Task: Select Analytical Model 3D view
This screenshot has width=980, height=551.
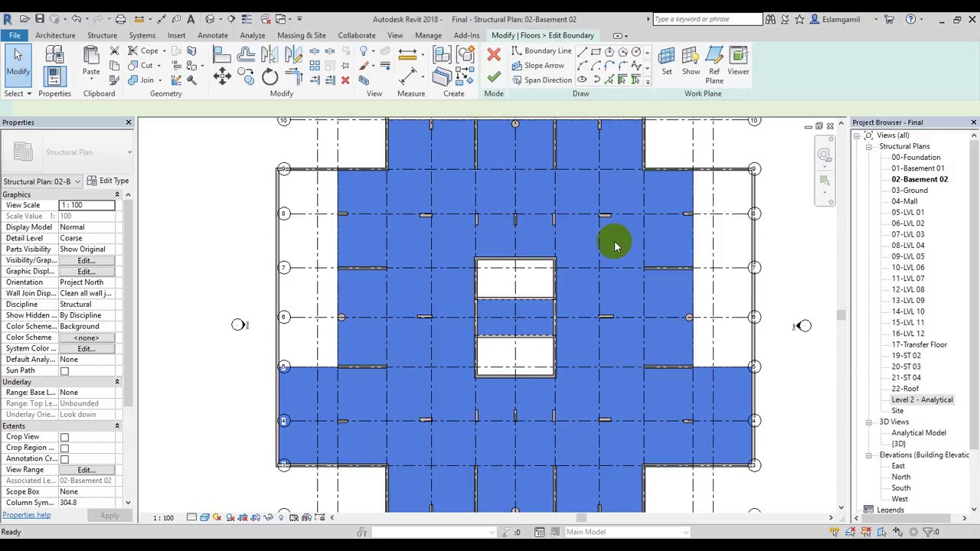Action: 918,432
